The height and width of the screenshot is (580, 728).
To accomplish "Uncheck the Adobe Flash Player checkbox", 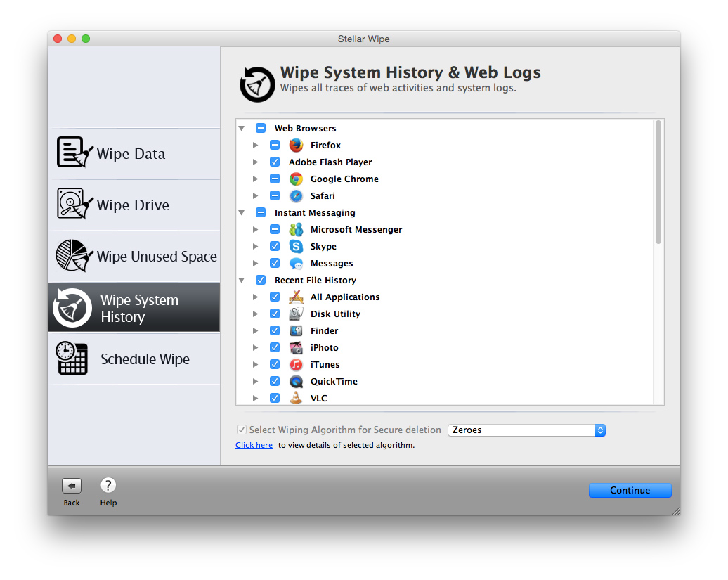I will pos(275,162).
